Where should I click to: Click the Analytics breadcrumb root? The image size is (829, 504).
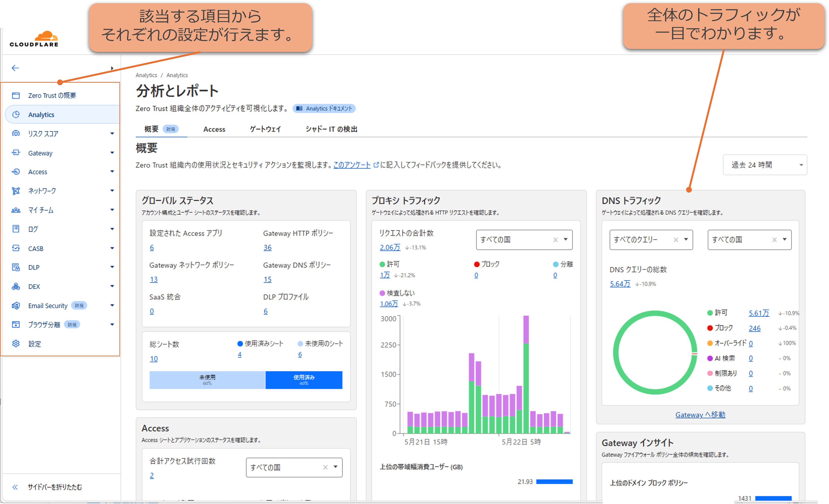tap(146, 75)
